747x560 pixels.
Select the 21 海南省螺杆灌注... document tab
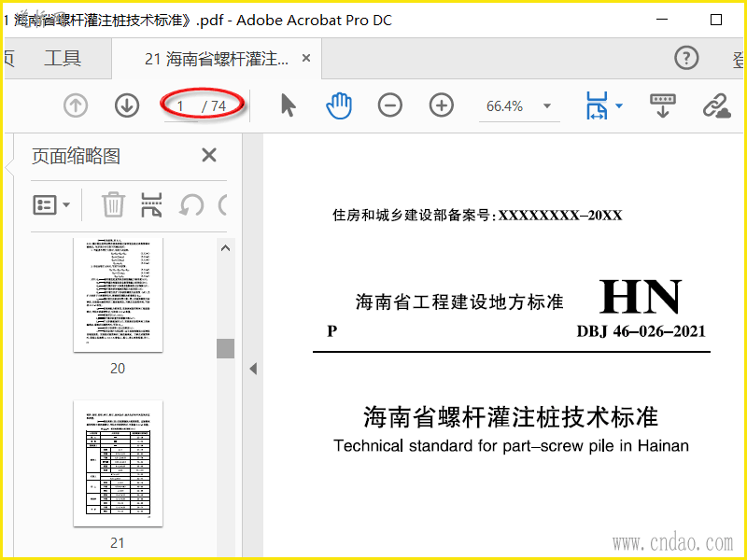point(217,59)
